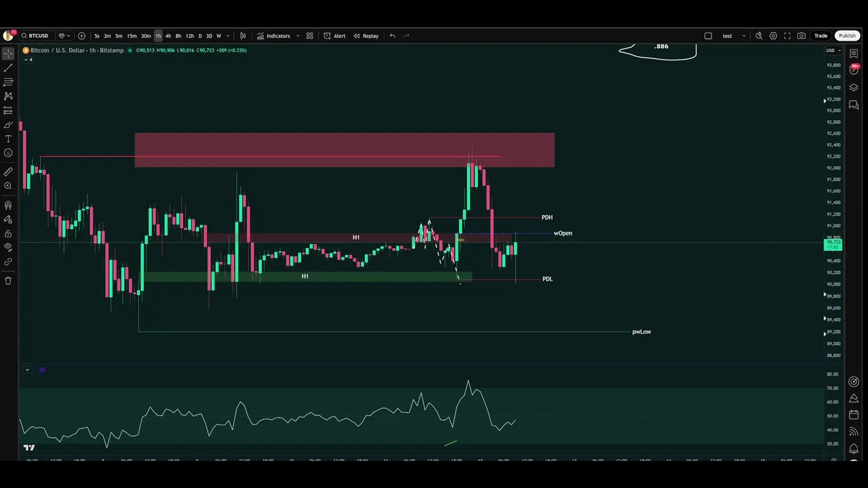Open the chart settings hexagon icon
This screenshot has width=868, height=488.
tap(773, 36)
